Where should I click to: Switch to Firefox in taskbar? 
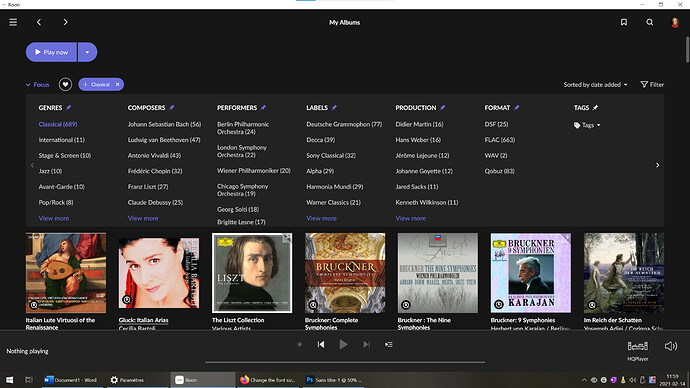tap(268, 380)
